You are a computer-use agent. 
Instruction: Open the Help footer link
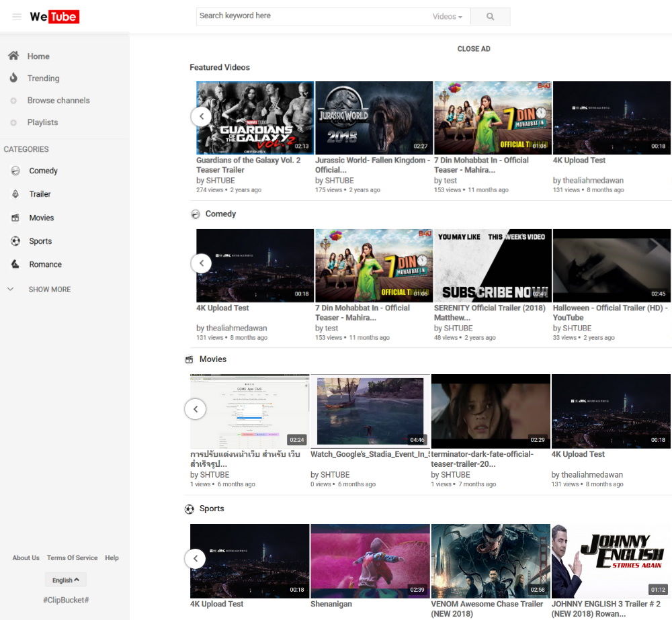pos(112,558)
